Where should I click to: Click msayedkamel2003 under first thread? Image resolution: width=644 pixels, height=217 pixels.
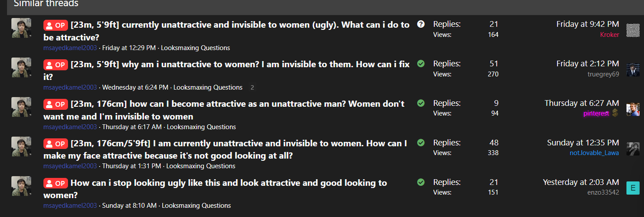point(70,48)
